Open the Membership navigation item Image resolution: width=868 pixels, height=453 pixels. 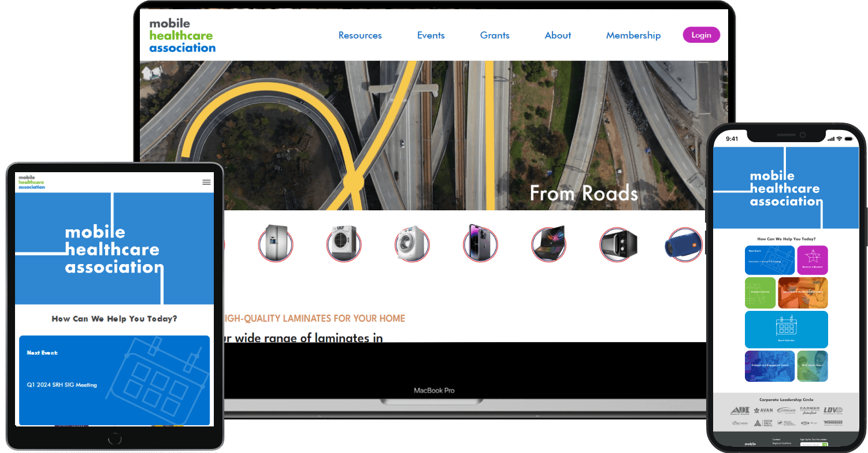(633, 35)
